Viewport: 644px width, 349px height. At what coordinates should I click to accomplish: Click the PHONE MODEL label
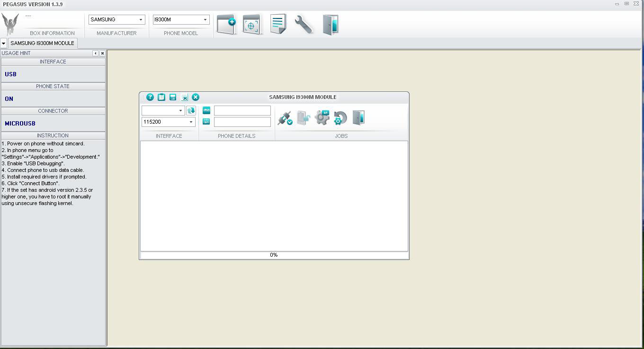(x=181, y=33)
